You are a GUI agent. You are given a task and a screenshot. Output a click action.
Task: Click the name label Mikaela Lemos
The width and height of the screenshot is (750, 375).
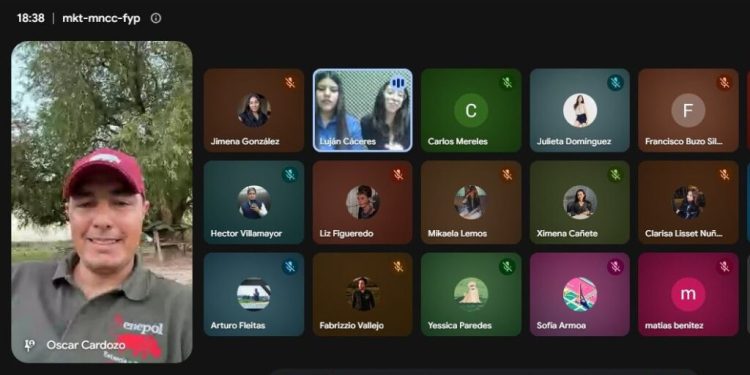[457, 233]
